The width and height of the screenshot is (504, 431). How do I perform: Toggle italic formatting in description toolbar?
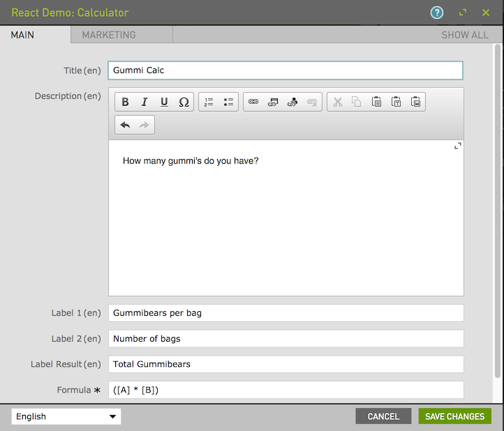click(x=144, y=102)
